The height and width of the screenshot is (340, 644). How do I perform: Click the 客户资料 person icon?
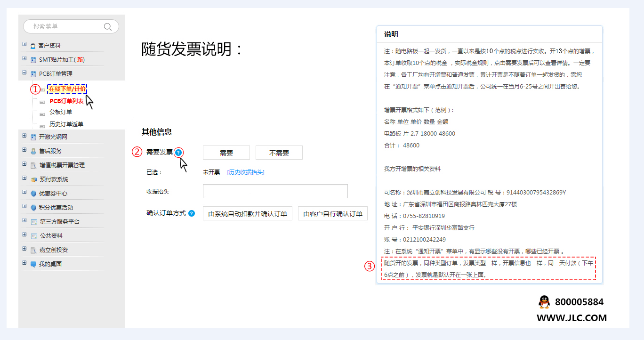coord(33,46)
